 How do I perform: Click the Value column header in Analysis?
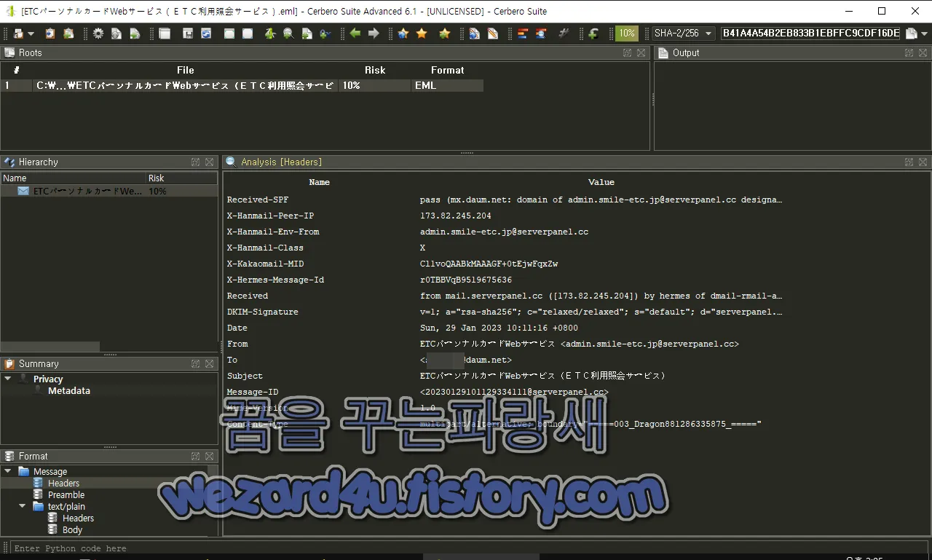pos(601,182)
